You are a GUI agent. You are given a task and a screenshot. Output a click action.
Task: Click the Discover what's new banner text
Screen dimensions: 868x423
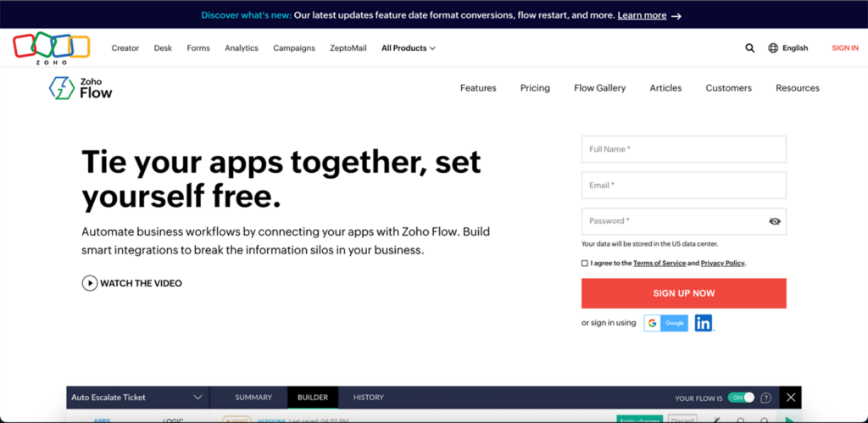coord(247,15)
